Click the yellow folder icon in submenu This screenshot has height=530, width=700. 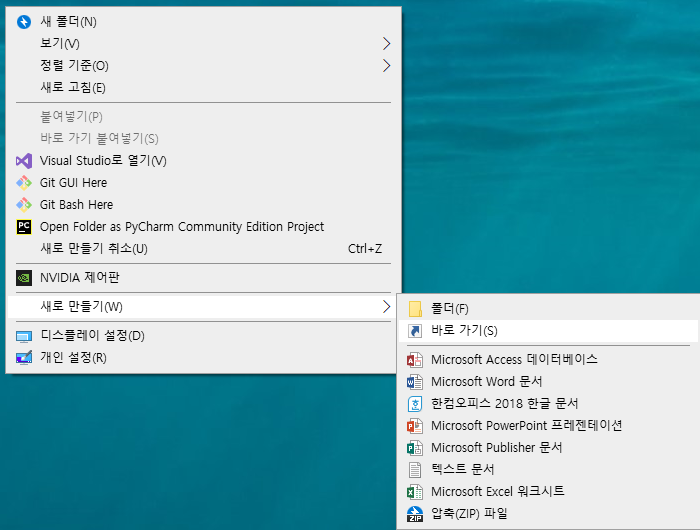tap(415, 309)
